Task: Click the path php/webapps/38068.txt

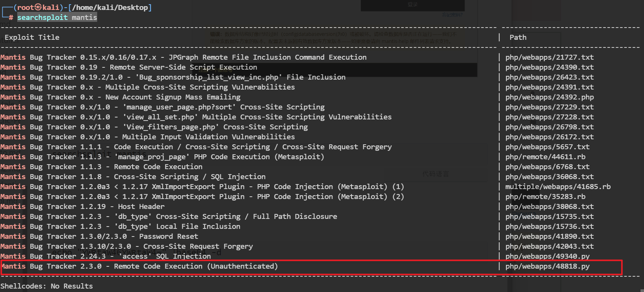Action: 549,206
